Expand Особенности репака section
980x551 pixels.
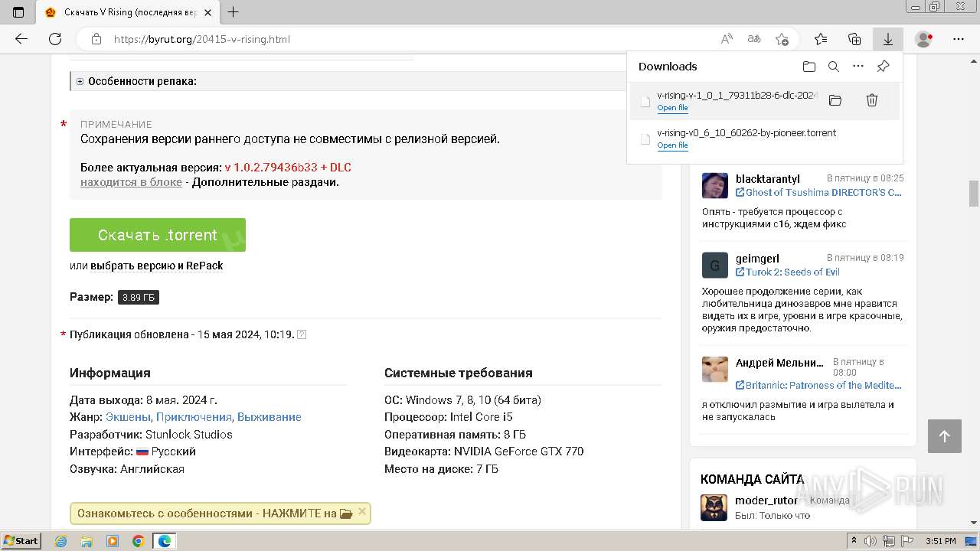click(80, 81)
